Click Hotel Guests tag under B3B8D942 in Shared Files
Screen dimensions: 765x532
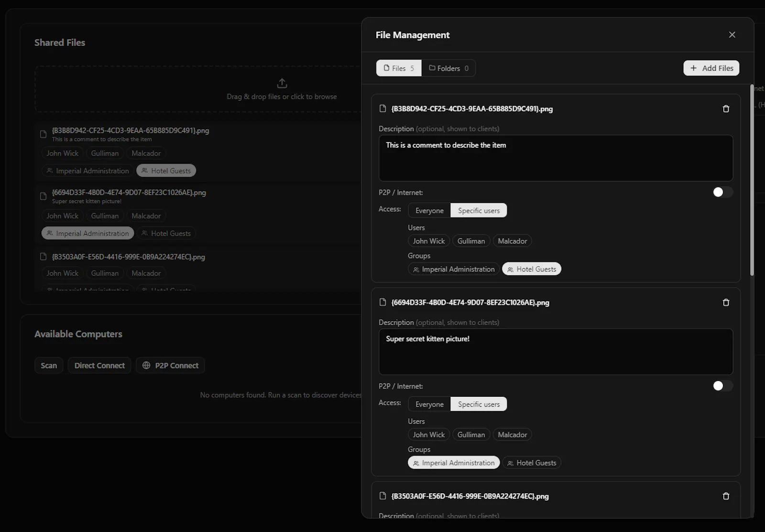coord(166,171)
